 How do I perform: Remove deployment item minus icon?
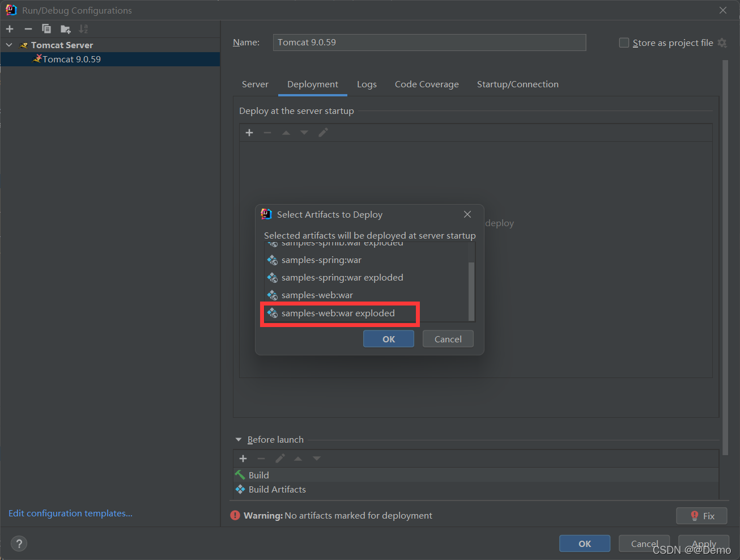pos(267,133)
